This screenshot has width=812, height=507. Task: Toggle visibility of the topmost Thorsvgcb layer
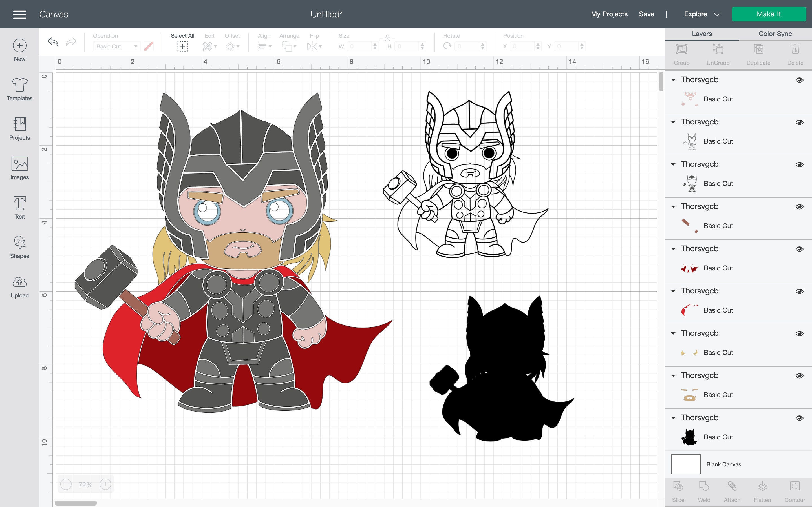800,80
